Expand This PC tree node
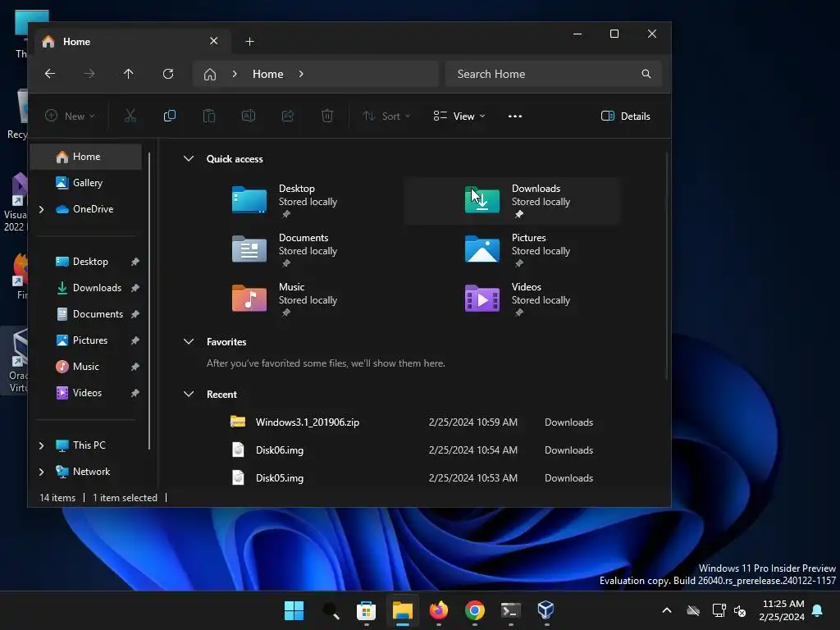The image size is (840, 630). pyautogui.click(x=42, y=445)
